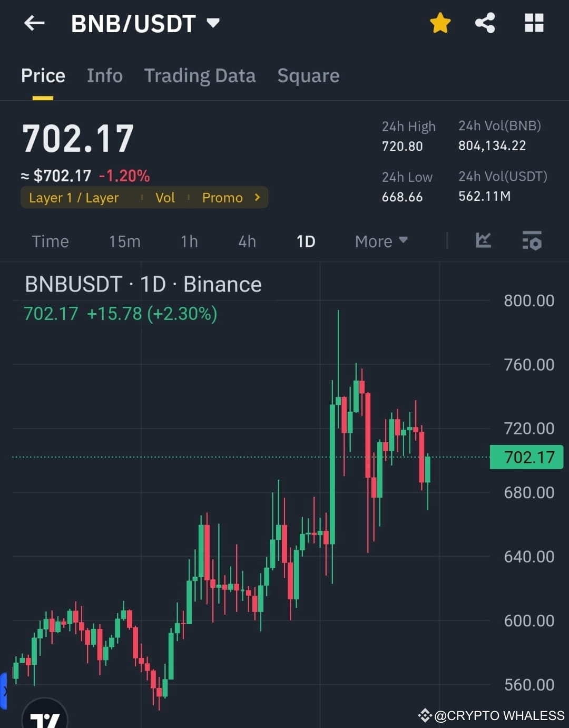569x728 pixels.
Task: Select the 15m candle interval
Action: click(x=124, y=241)
